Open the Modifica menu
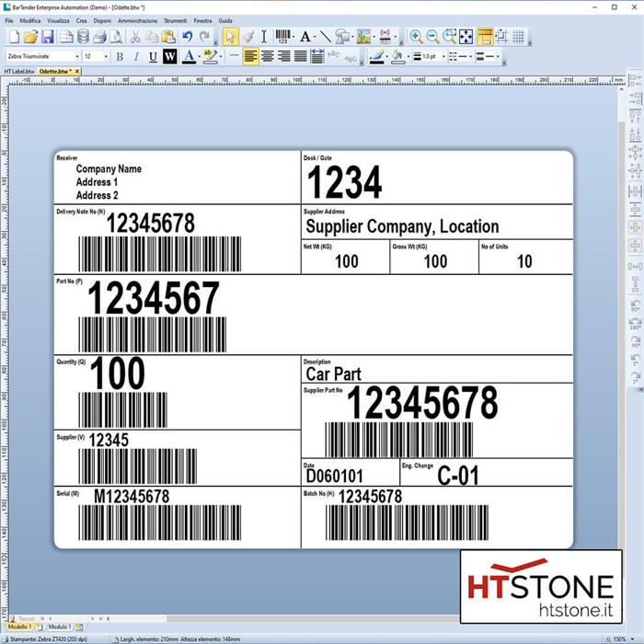Viewport: 644px width, 644px height. [x=30, y=20]
